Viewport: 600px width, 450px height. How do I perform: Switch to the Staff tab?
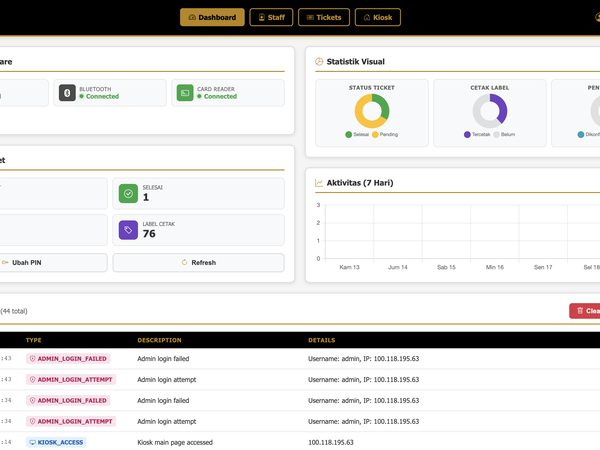(x=271, y=17)
